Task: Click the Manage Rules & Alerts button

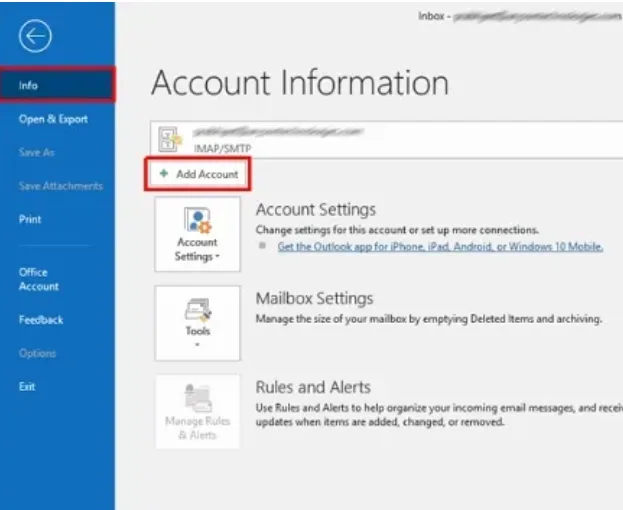Action: click(197, 411)
